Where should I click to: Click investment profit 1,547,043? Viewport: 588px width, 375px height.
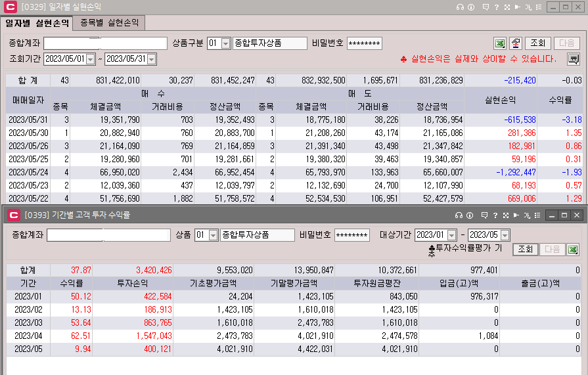coord(154,336)
